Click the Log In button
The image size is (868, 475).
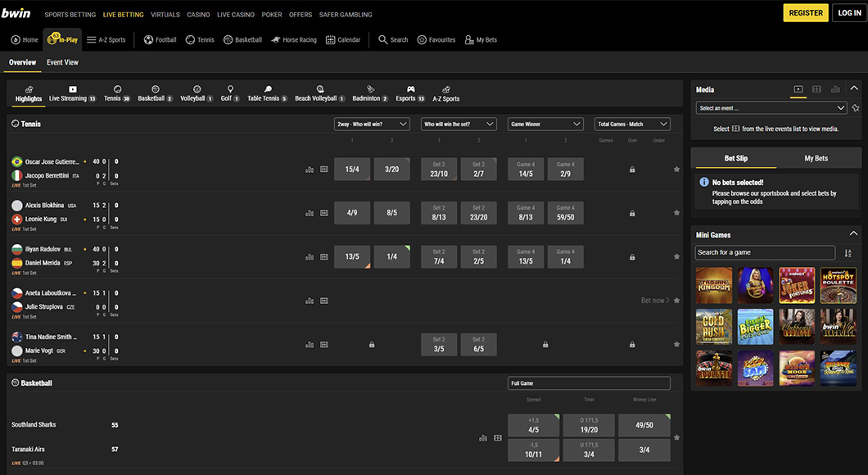point(849,13)
